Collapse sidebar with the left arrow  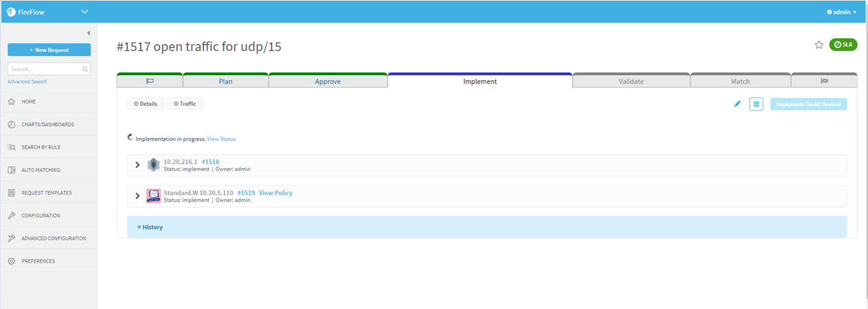(x=88, y=33)
